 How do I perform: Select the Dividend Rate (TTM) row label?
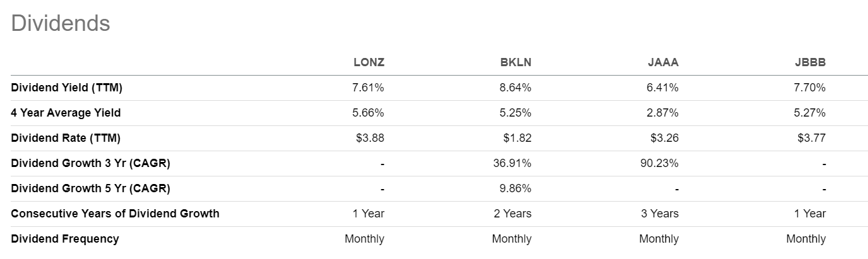pos(66,138)
